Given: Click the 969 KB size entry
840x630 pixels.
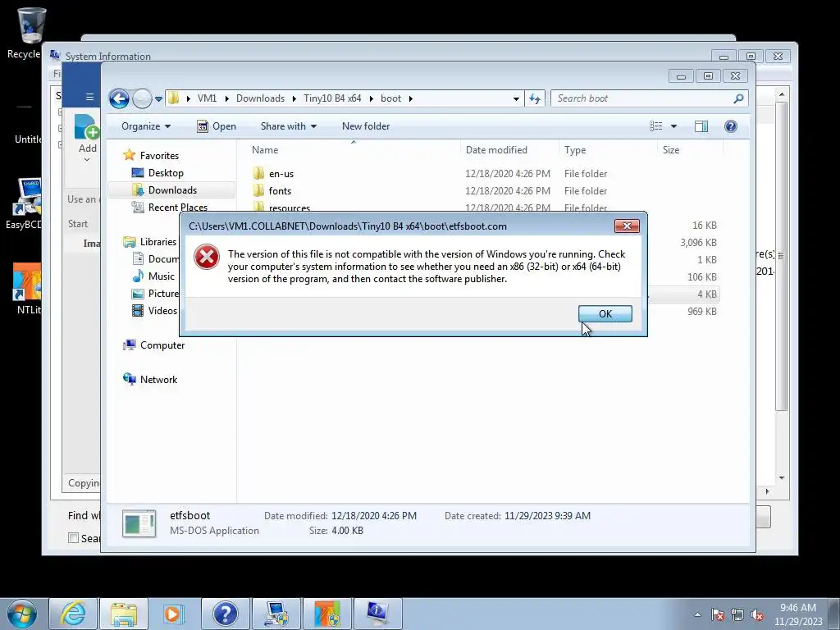Looking at the screenshot, I should pos(702,311).
